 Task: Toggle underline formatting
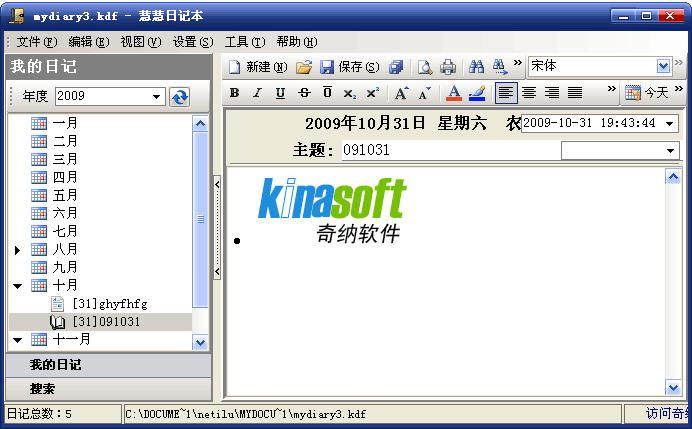coord(280,93)
